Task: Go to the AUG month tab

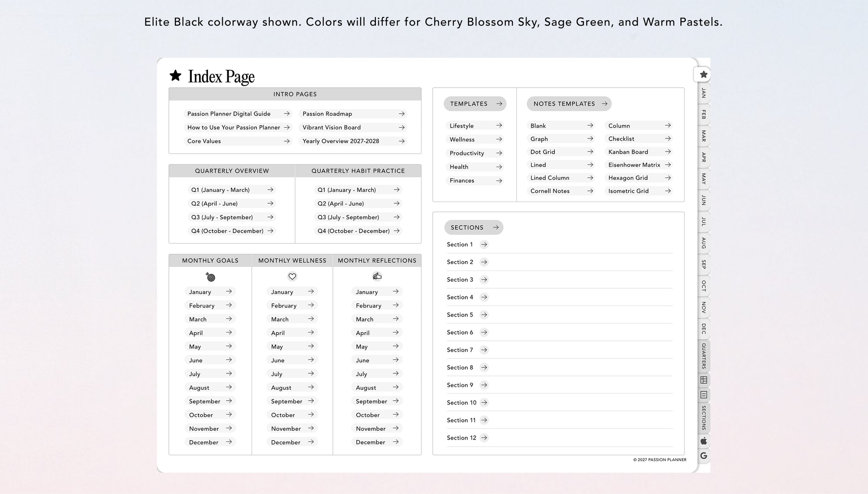Action: (x=704, y=243)
